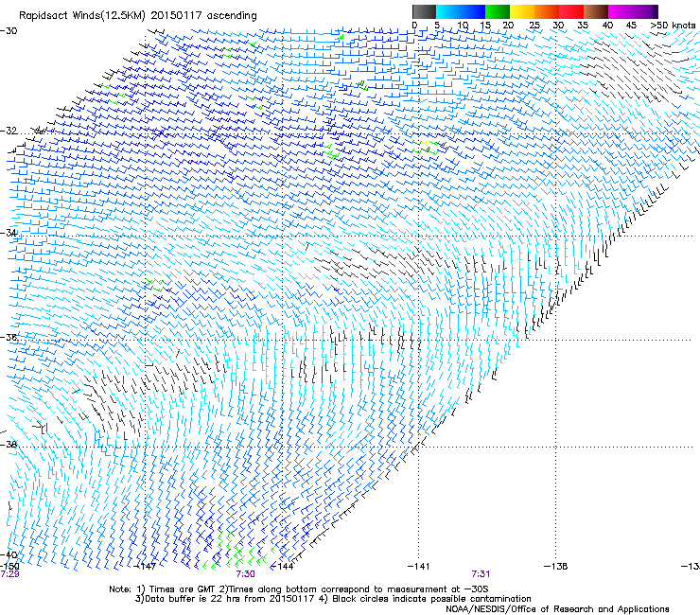700x615 pixels.
Task: Click the purple '7:31' time label
Action: (x=481, y=574)
